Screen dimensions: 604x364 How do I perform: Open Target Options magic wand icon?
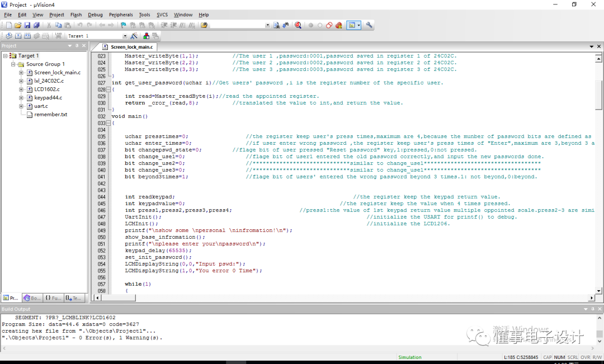pyautogui.click(x=134, y=36)
